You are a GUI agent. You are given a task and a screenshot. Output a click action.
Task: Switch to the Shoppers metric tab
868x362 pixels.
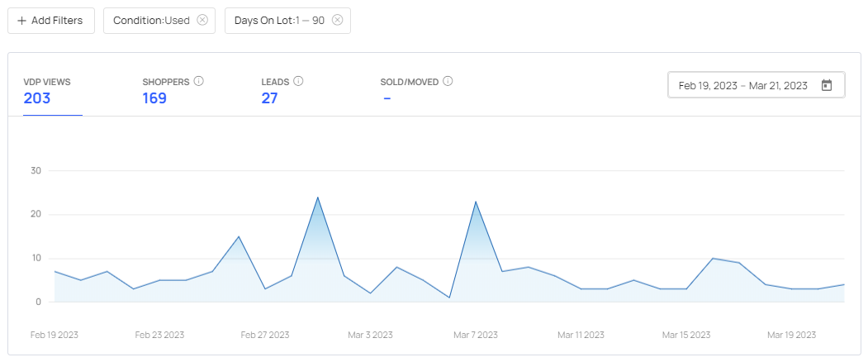click(165, 91)
